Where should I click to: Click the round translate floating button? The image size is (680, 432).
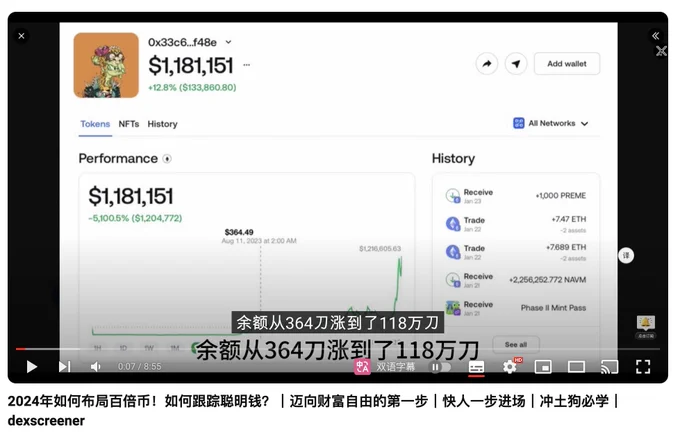626,255
